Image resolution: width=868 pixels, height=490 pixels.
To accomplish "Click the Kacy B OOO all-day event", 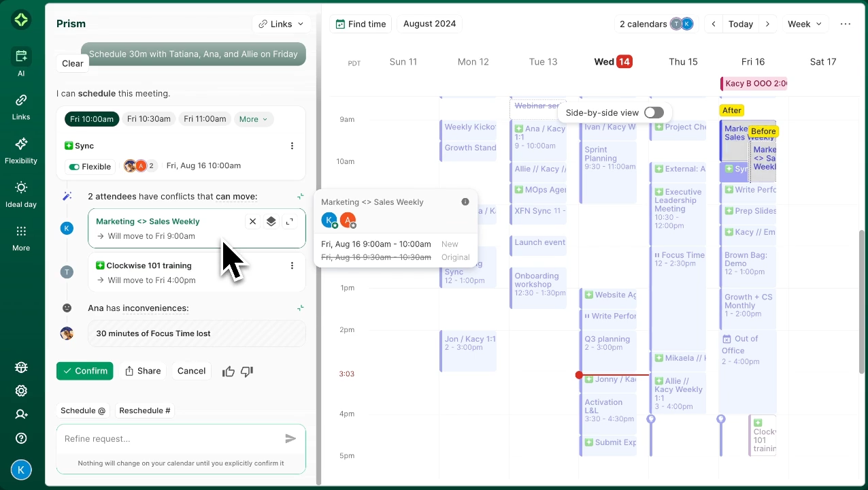I will (x=754, y=84).
